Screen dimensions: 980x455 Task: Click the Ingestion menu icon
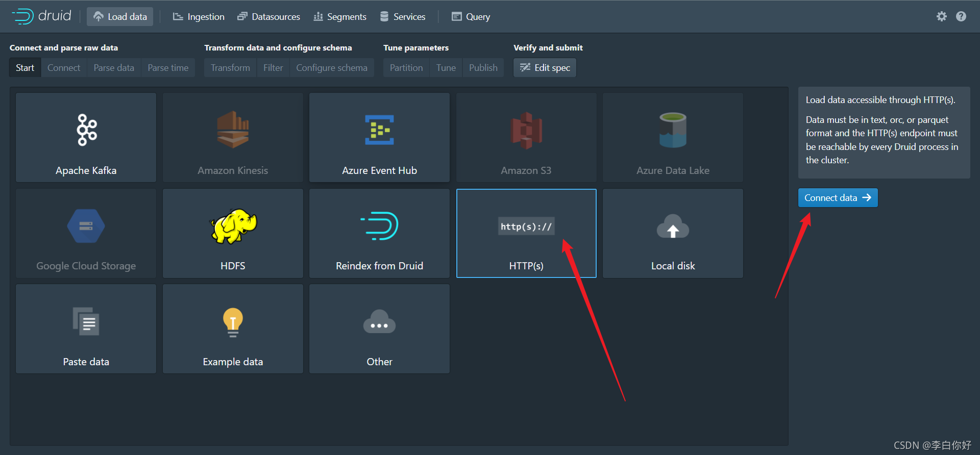(178, 17)
